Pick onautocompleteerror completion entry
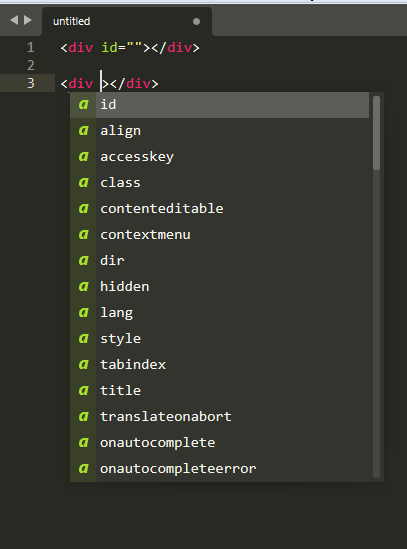 pos(220,468)
